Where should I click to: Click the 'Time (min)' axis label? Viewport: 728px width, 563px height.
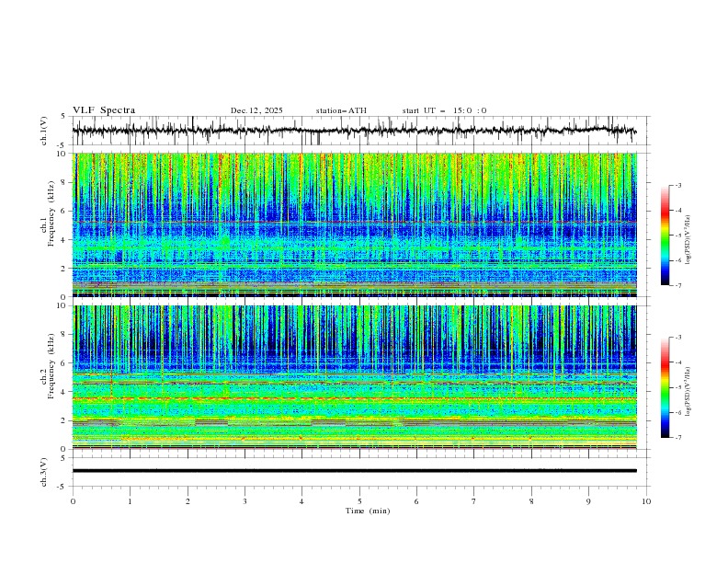(368, 511)
